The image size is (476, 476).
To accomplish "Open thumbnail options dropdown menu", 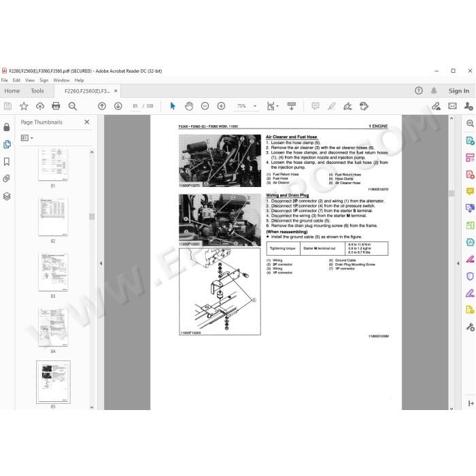I will point(27,138).
